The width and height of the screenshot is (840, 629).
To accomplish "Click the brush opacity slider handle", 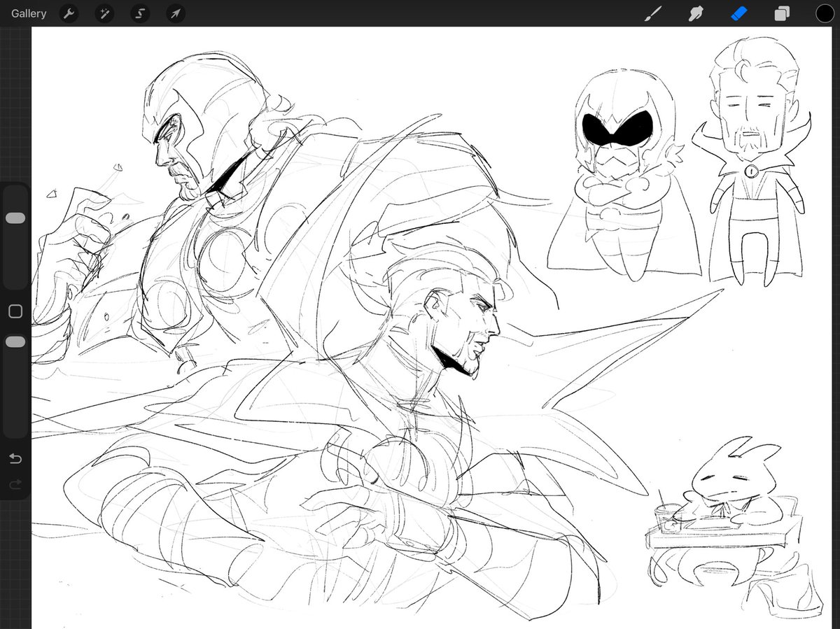I will click(15, 341).
